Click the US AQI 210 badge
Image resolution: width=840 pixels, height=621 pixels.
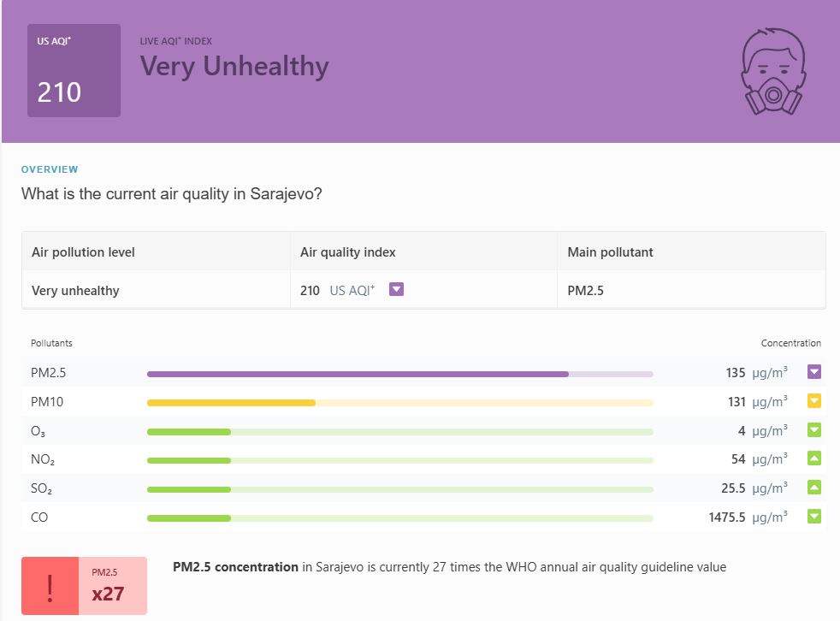[74, 70]
